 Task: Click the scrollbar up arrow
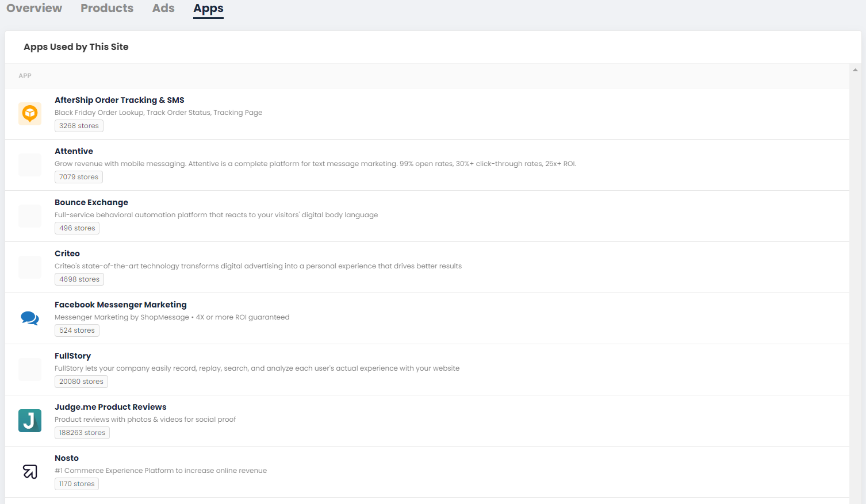(x=855, y=70)
